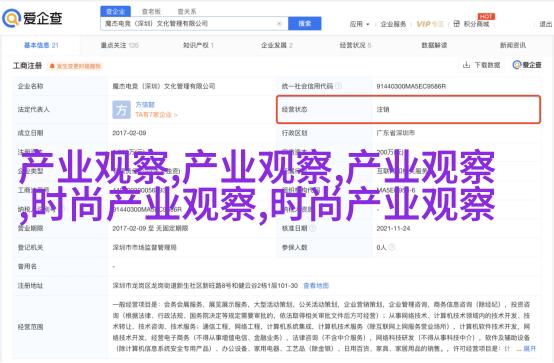Screen dimensions: 554x363
Task: Open the 应用 dropdown menu
Action: (359, 24)
